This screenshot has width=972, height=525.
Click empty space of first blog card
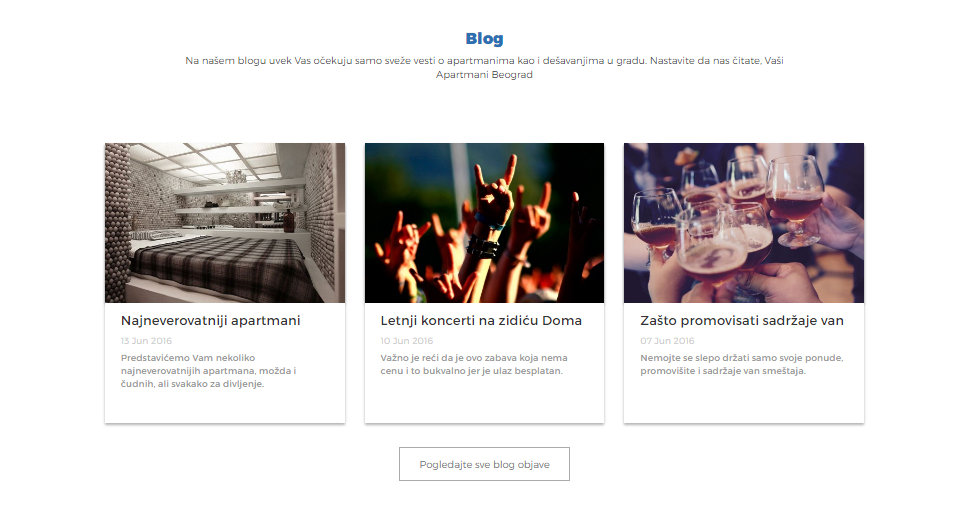tap(225, 406)
